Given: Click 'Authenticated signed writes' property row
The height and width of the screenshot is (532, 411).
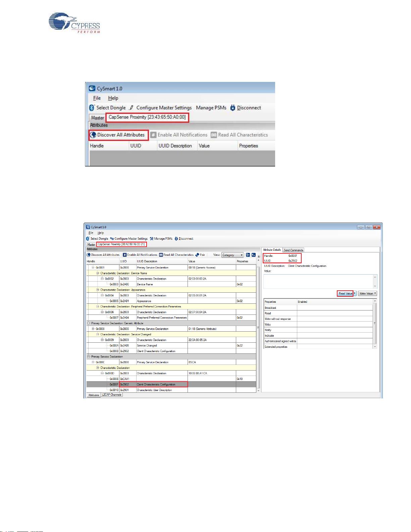Looking at the screenshot, I should [x=318, y=341].
